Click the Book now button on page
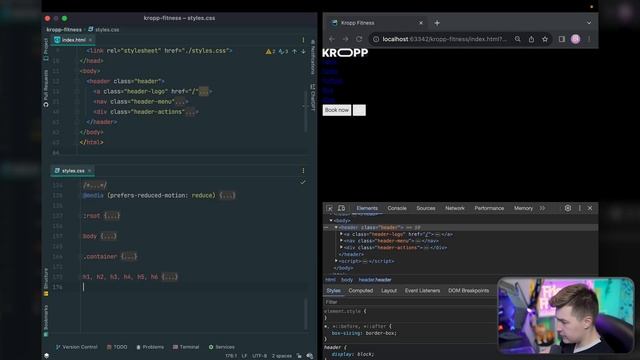 coord(337,110)
